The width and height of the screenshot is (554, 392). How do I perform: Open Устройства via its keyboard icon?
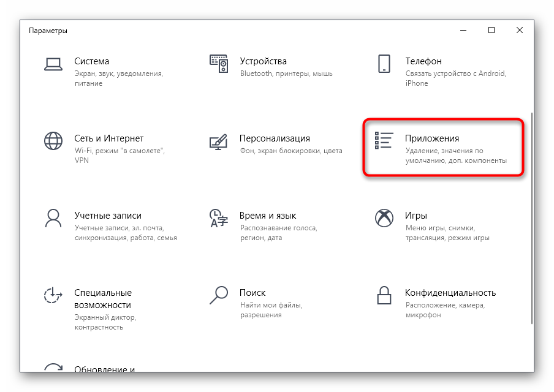219,63
